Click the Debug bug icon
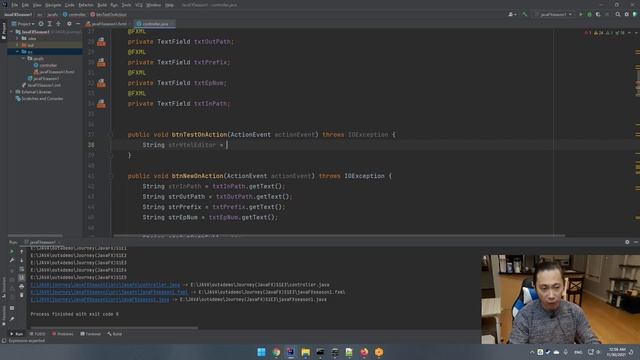This screenshot has height=360, width=640. click(x=589, y=14)
